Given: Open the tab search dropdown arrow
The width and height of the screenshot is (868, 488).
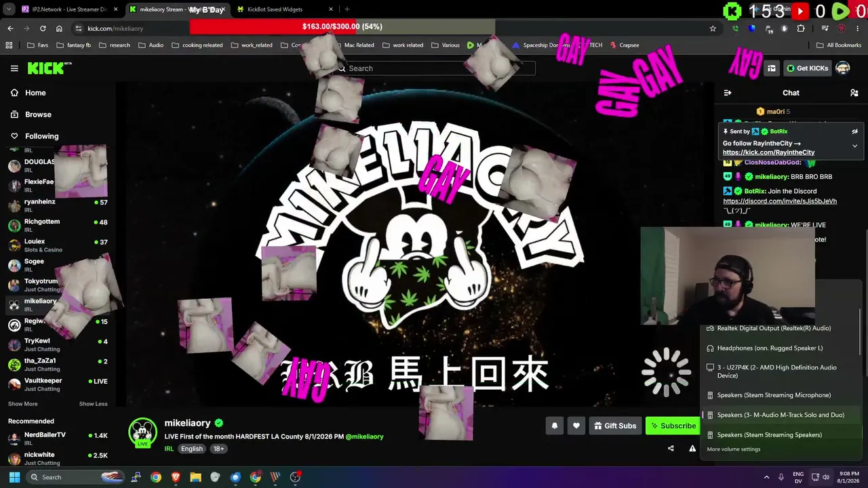Looking at the screenshot, I should [9, 9].
